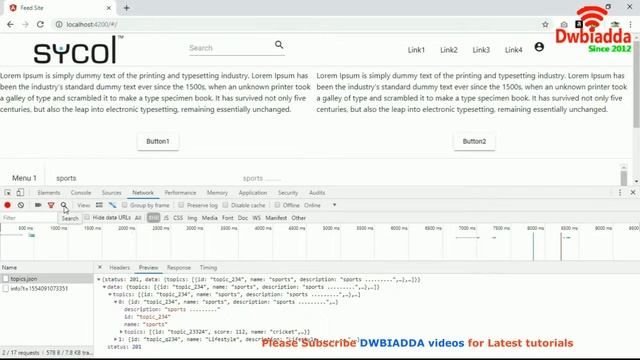The height and width of the screenshot is (360, 640).
Task: Open the user account profile icon
Action: click(x=539, y=47)
